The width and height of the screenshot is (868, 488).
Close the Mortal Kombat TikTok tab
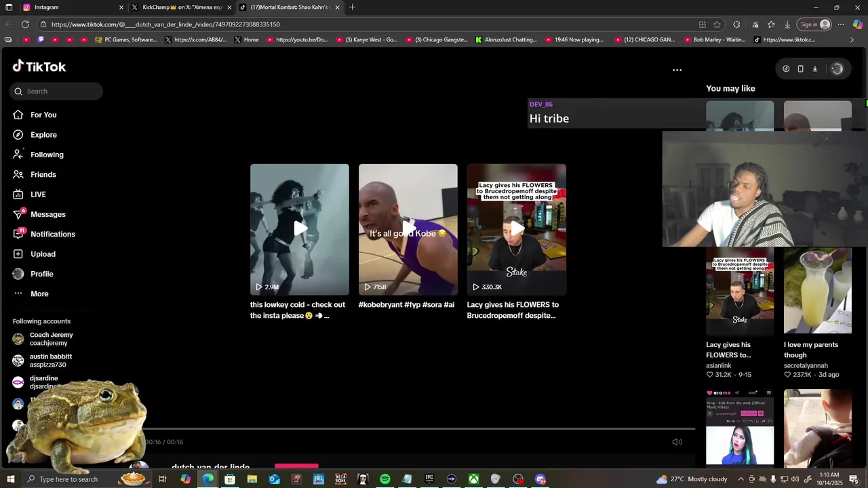pos(338,7)
